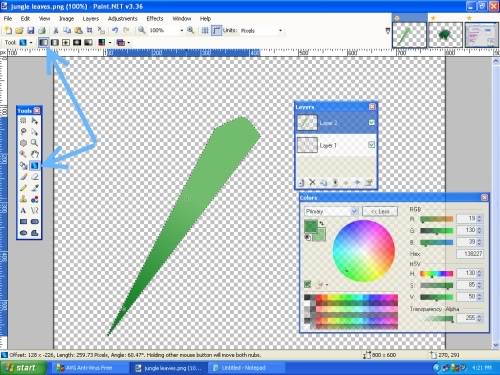Image resolution: width=500 pixels, height=375 pixels.
Task: Select the Paintbrush tool
Action: (23, 177)
